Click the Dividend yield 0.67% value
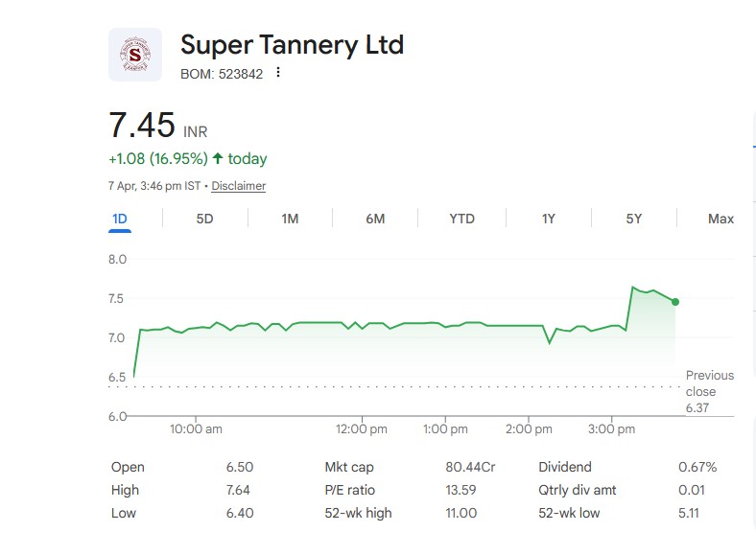 697,467
